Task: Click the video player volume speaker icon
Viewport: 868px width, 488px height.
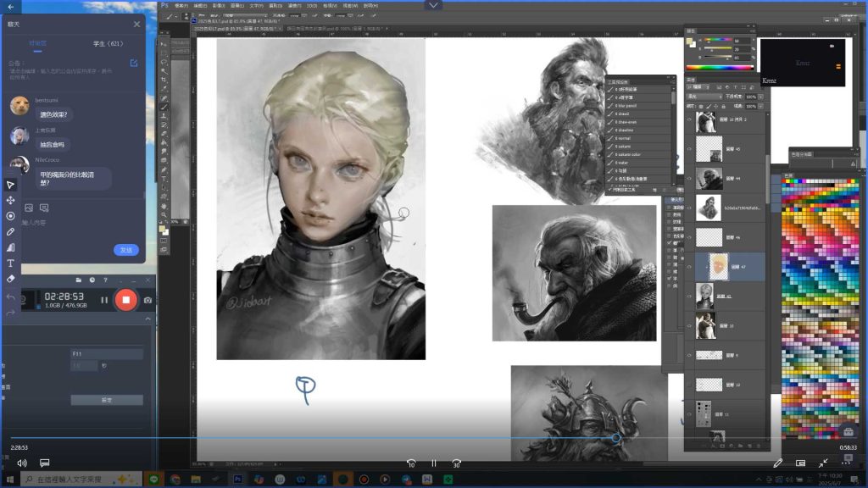Action: [x=21, y=463]
